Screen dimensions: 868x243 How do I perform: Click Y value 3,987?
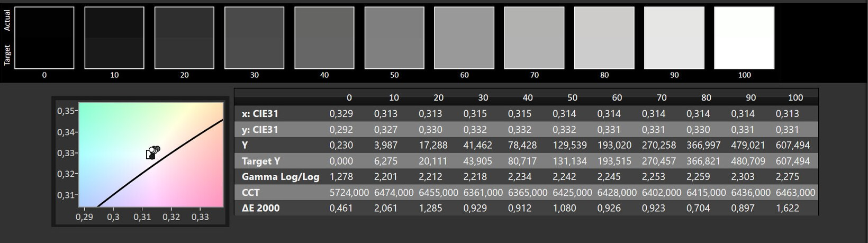(x=386, y=145)
